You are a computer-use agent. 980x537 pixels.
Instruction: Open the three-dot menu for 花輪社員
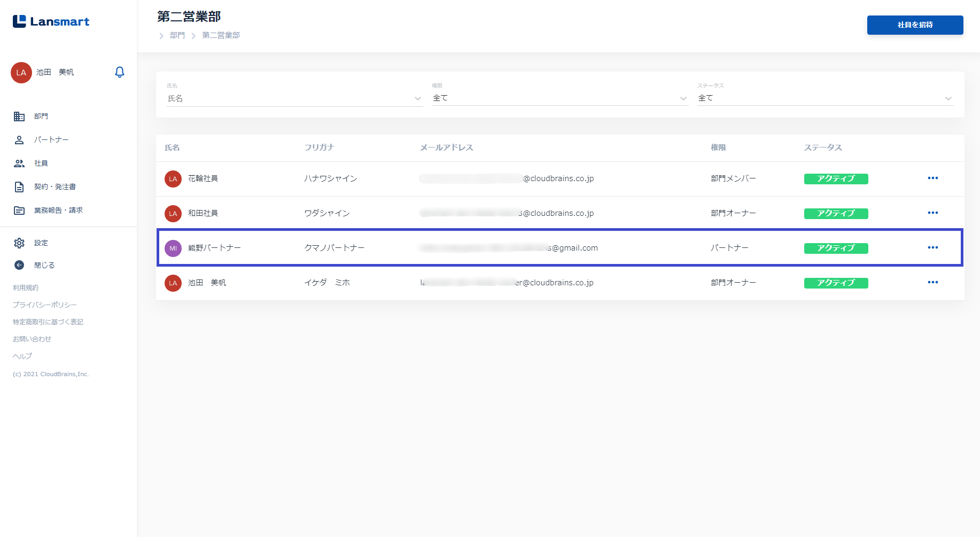point(932,178)
